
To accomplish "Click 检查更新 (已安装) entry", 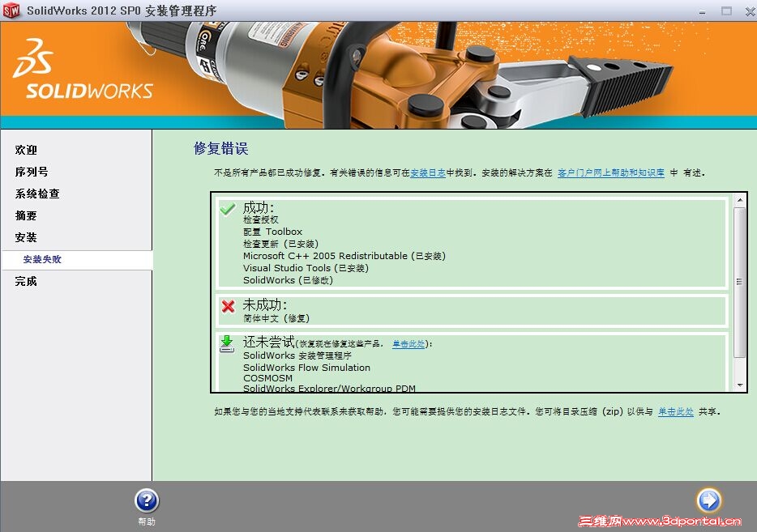I will tap(281, 244).
